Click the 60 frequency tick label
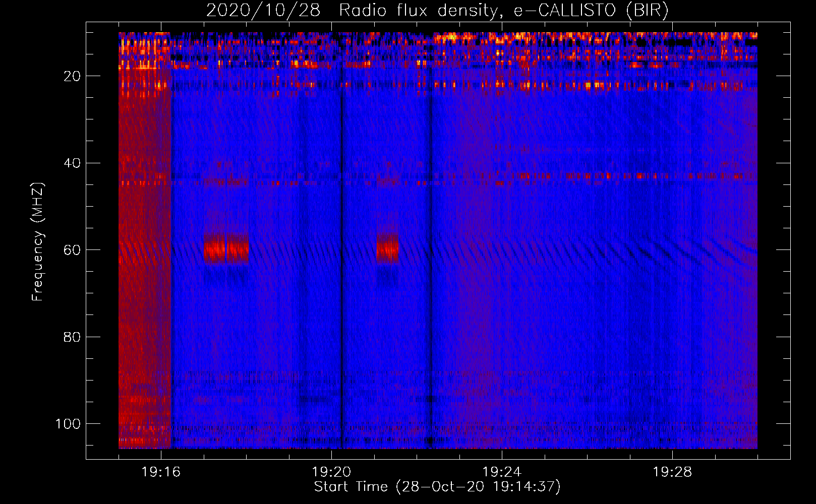Screen dimensions: 816x504 click(x=72, y=250)
